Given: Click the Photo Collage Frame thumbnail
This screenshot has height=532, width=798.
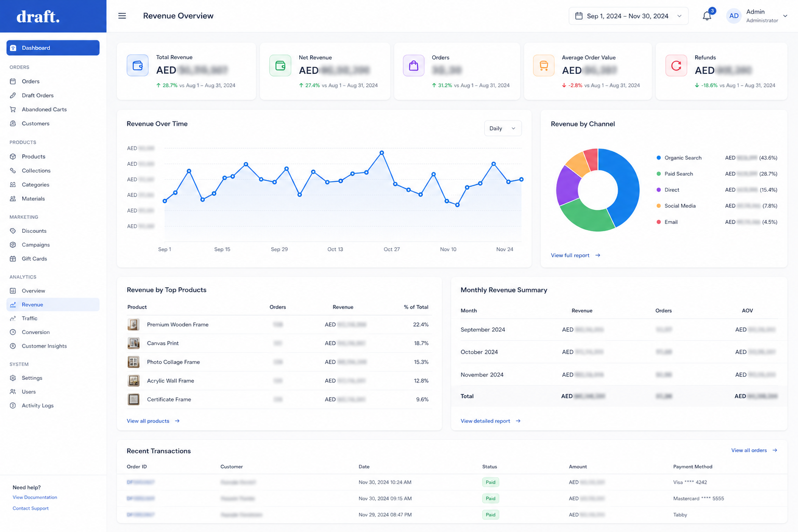Looking at the screenshot, I should [x=134, y=362].
